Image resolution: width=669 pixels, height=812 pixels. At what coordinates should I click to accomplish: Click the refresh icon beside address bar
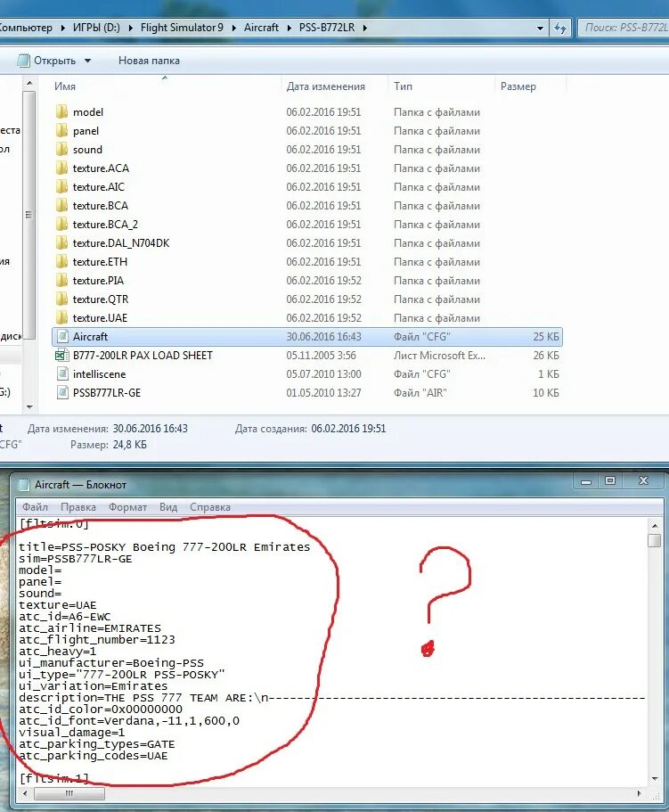(559, 28)
